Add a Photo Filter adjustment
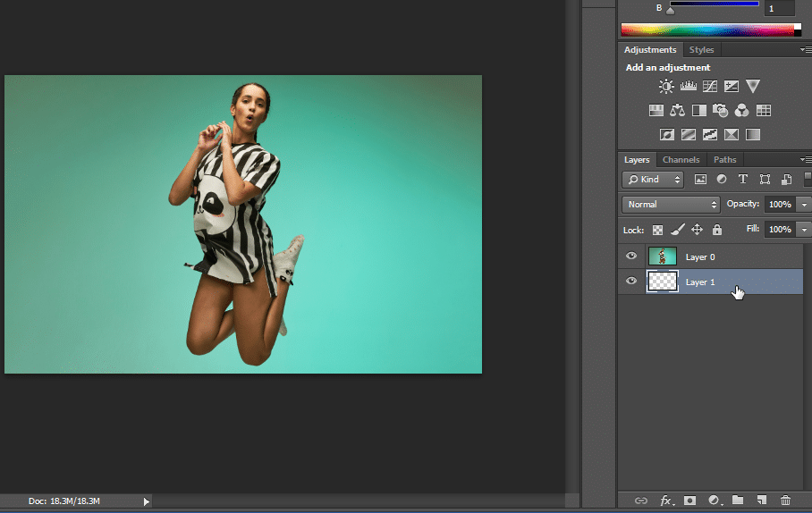The width and height of the screenshot is (812, 513). (721, 110)
